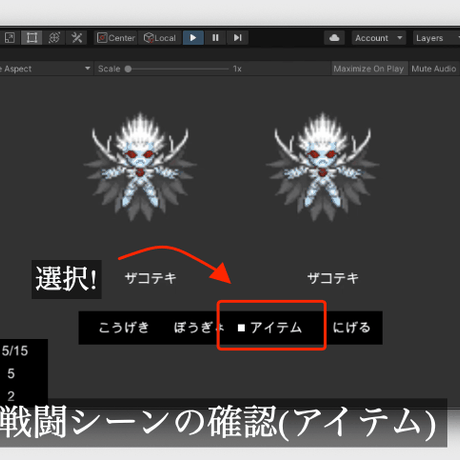Image resolution: width=460 pixels, height=460 pixels.
Task: Click the Scale slider handle
Action: (x=128, y=69)
